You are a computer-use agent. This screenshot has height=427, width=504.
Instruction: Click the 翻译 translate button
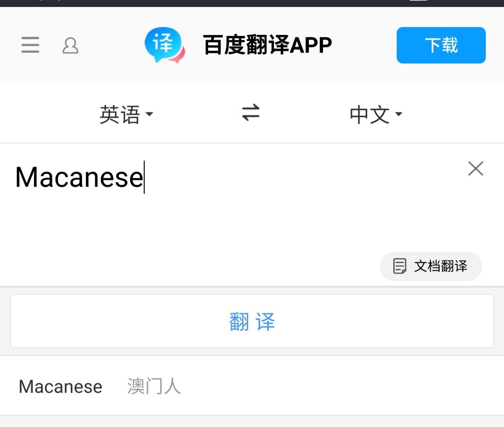252,321
